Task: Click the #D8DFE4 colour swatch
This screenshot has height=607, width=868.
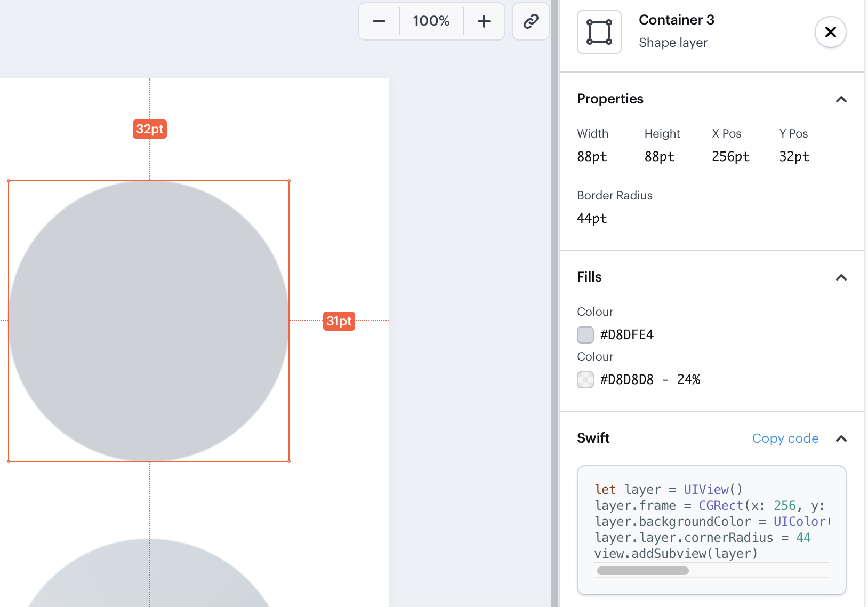Action: click(x=585, y=335)
